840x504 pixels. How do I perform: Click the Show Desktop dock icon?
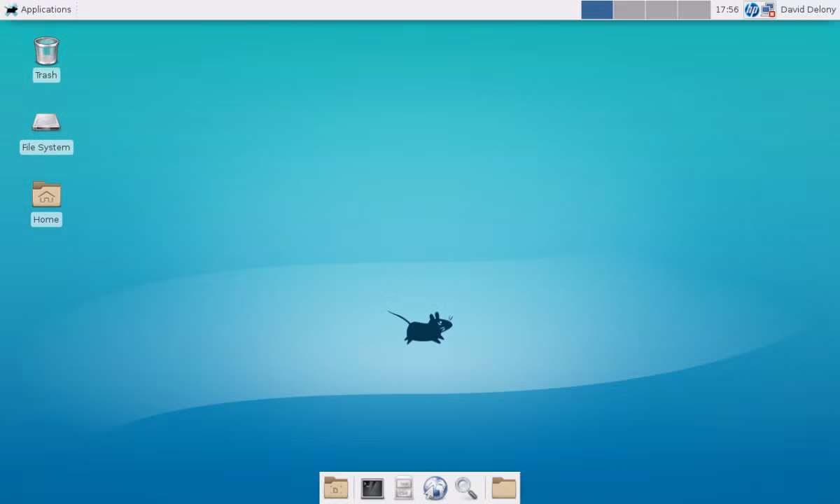pyautogui.click(x=336, y=488)
